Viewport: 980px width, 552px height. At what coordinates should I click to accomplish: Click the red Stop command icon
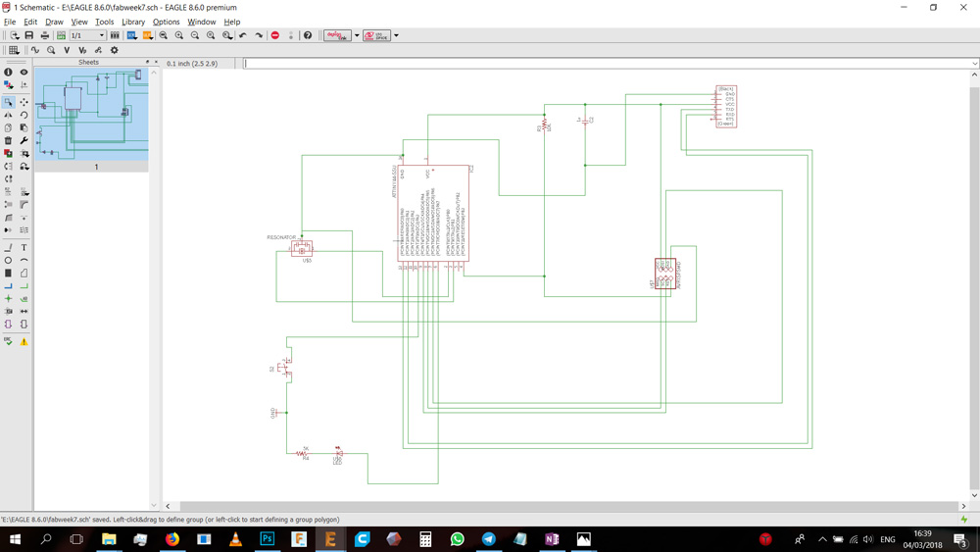click(x=275, y=35)
